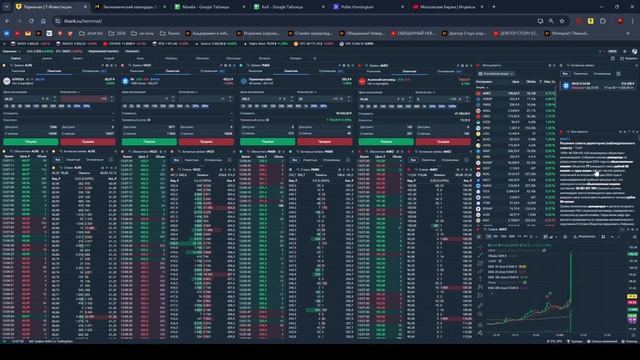Show all orders with the Все tab in active orders
This screenshot has width=640, height=360.
[565, 74]
